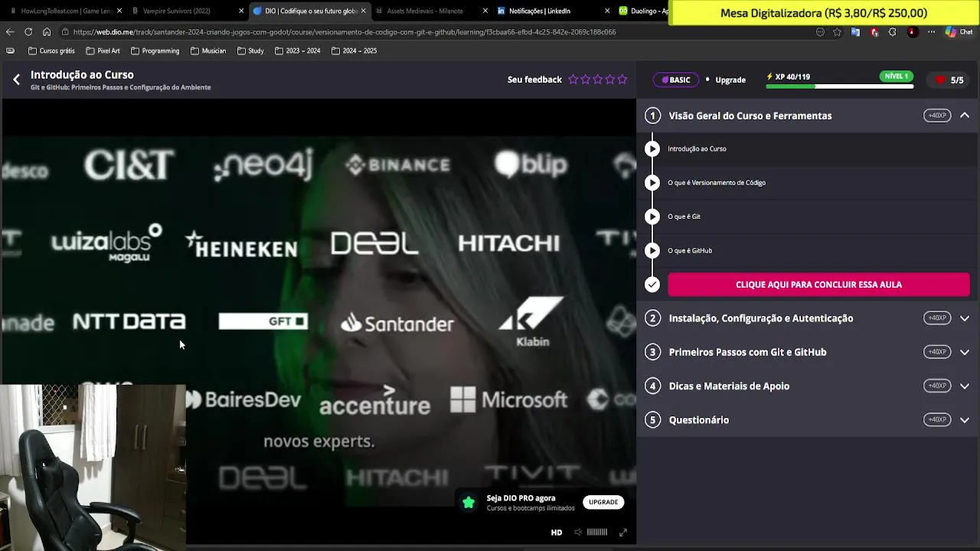Screen dimensions: 980x551
Task: Expand 'Instalação, Configuração e Autenticação' chevron
Action: [x=965, y=318]
